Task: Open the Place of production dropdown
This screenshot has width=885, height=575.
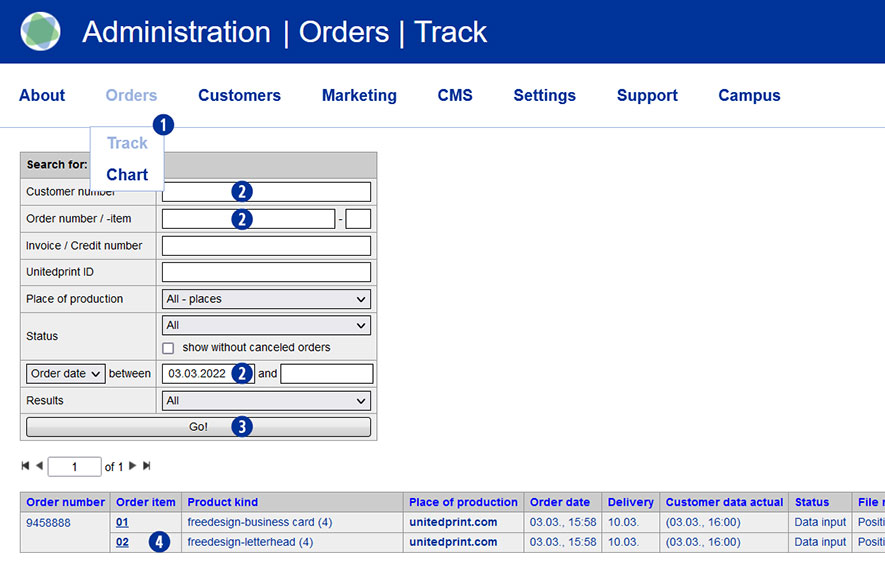Action: click(266, 299)
